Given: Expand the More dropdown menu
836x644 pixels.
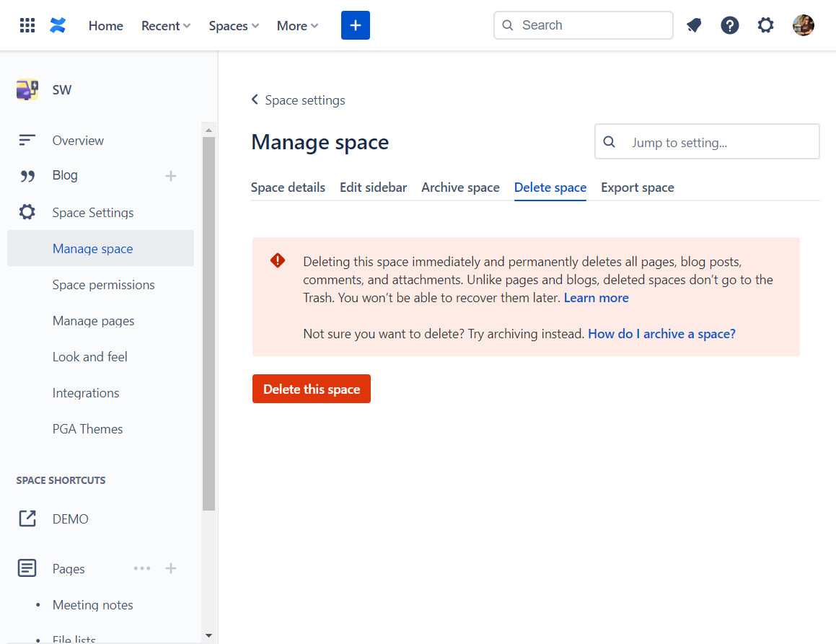Looking at the screenshot, I should click(x=297, y=25).
